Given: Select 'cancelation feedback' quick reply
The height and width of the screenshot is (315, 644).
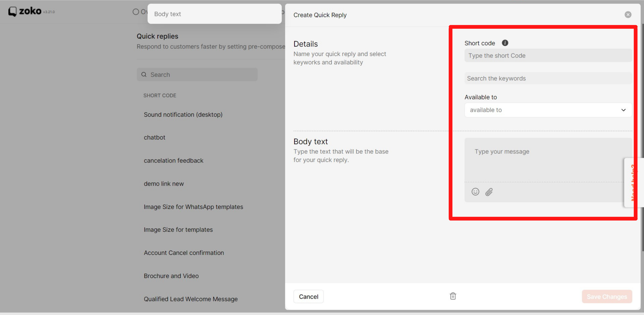Looking at the screenshot, I should 173,160.
